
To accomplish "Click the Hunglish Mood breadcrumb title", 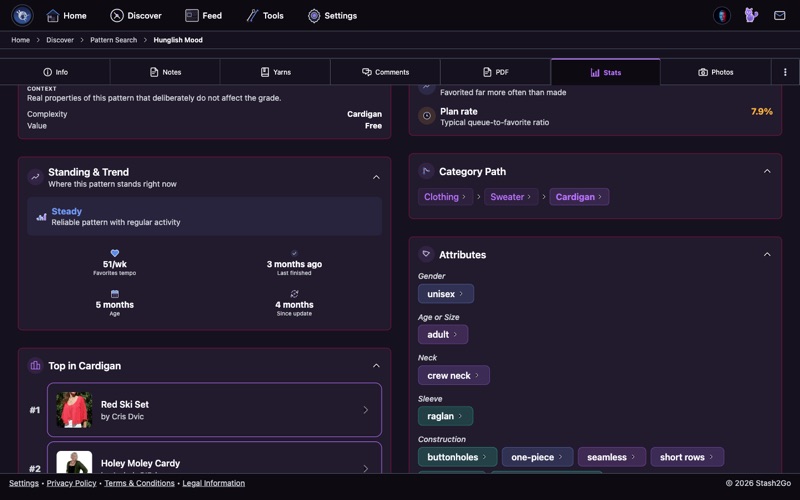I will [178, 40].
